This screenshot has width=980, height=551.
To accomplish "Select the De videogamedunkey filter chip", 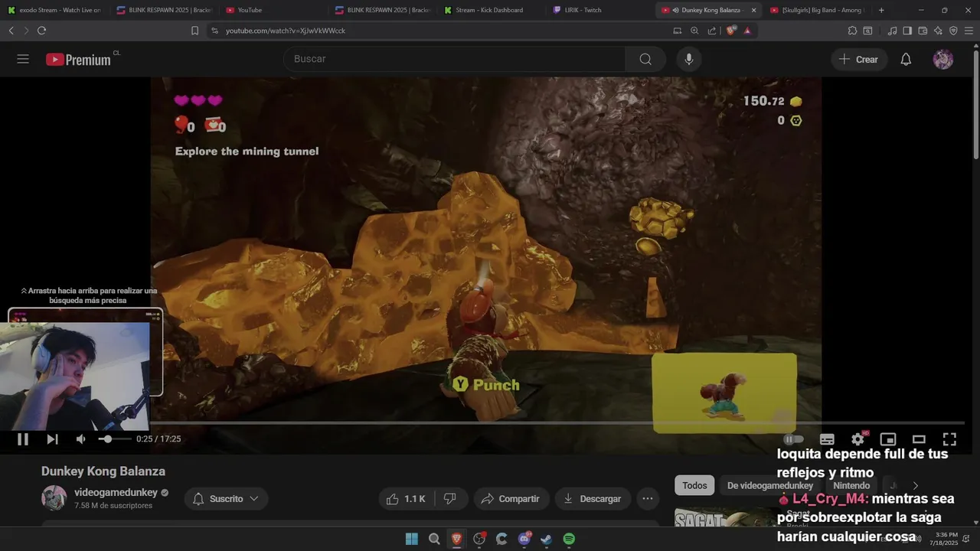I will [770, 486].
